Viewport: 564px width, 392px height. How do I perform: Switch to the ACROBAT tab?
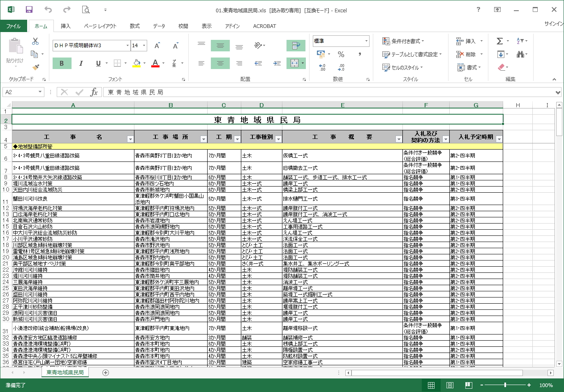coord(264,26)
